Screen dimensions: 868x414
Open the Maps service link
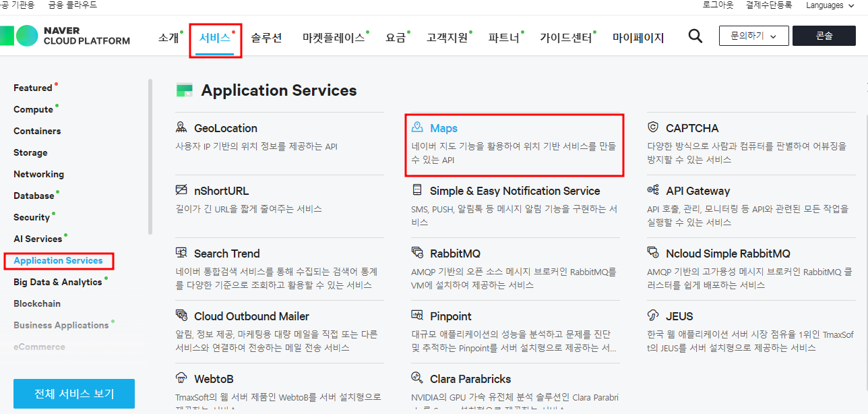click(x=444, y=128)
